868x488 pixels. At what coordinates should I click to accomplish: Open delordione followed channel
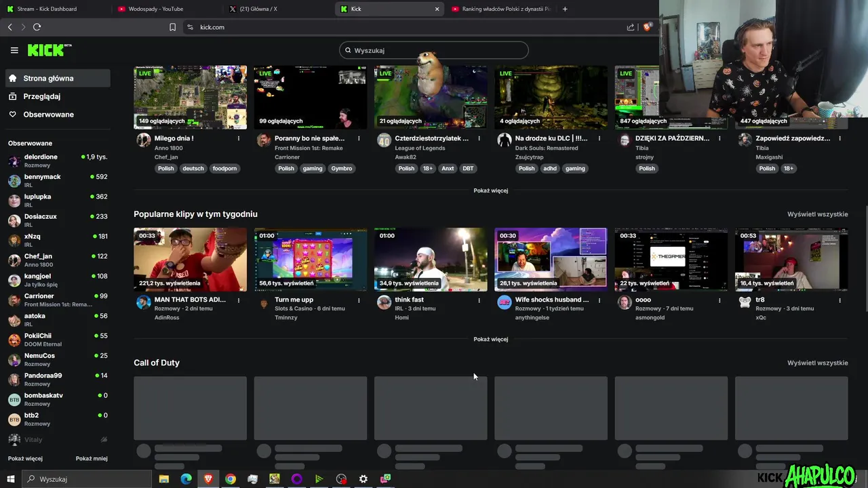click(58, 161)
